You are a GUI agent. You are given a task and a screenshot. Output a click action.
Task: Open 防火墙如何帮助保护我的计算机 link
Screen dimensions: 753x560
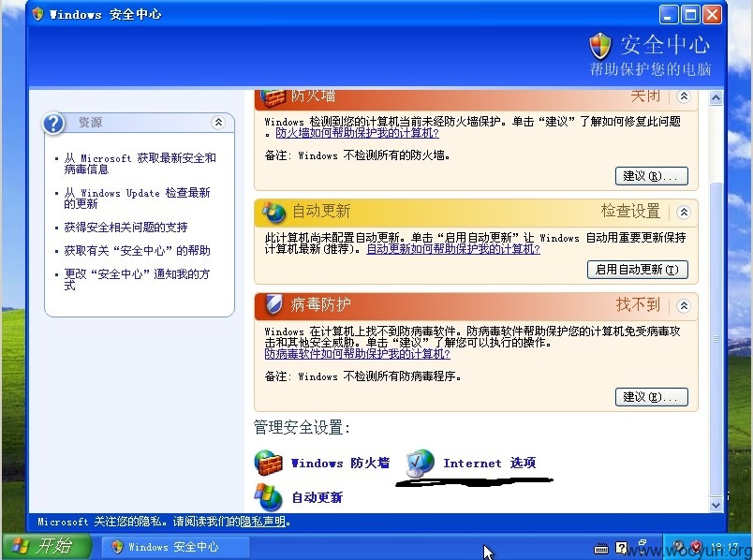tap(357, 133)
